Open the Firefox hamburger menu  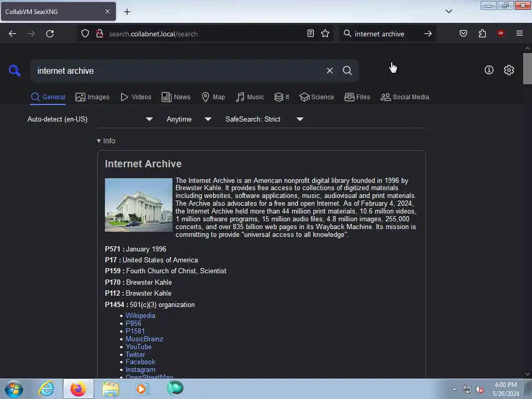(x=519, y=33)
